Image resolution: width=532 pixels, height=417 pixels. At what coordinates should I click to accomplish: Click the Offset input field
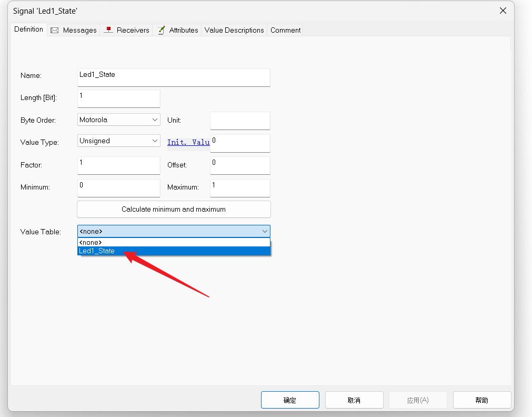pyautogui.click(x=240, y=165)
